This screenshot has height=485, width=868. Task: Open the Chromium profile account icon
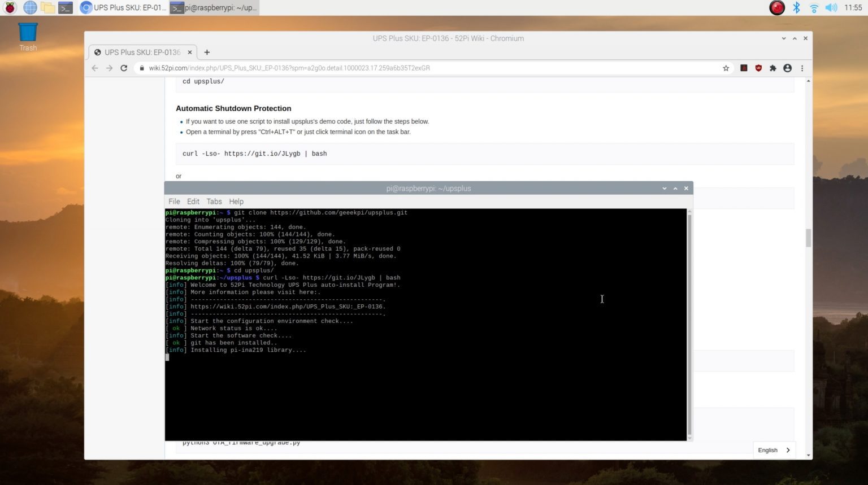tap(788, 68)
